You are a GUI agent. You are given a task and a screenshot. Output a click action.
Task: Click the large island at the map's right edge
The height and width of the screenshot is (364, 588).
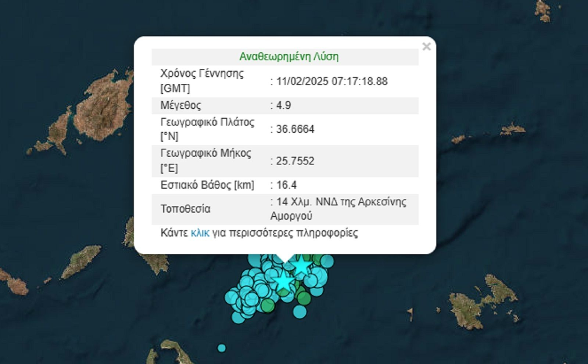[x=478, y=305]
